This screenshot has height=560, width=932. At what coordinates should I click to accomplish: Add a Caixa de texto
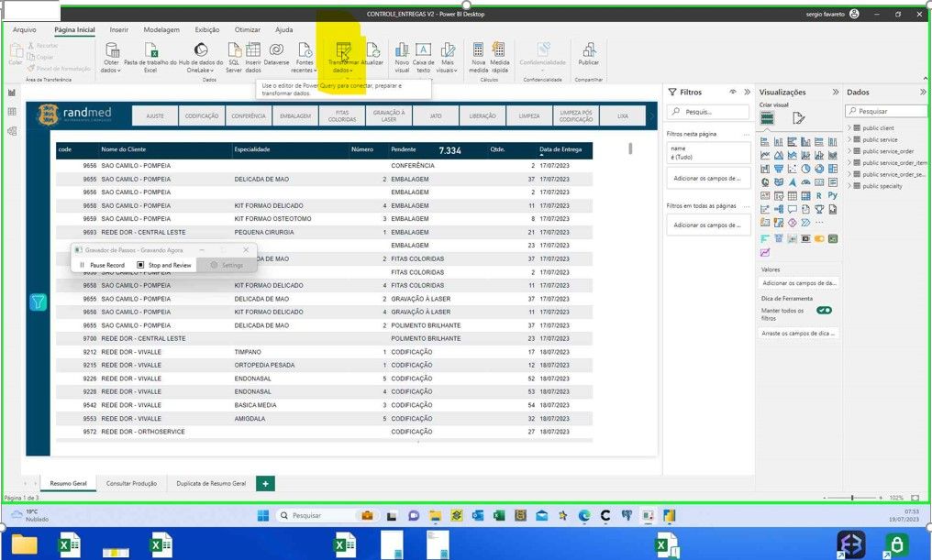(423, 58)
